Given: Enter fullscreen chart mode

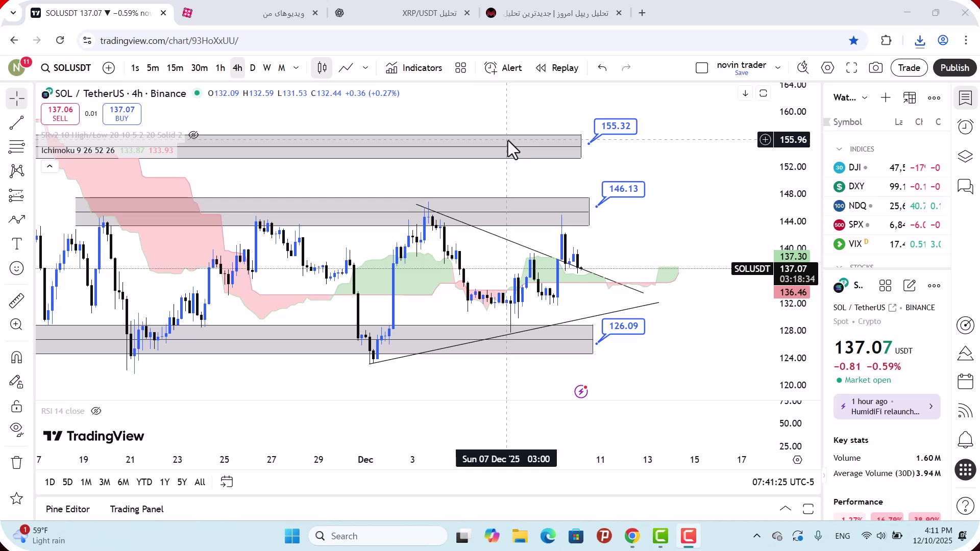Looking at the screenshot, I should pyautogui.click(x=851, y=68).
